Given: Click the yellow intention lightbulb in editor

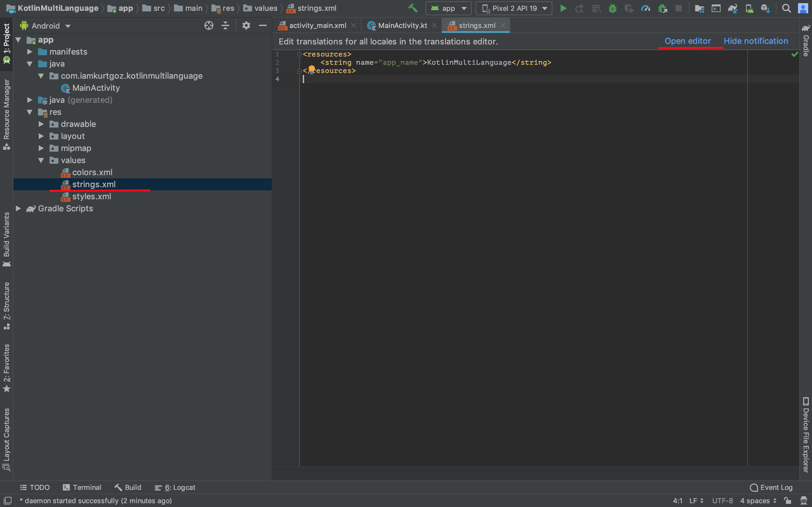Looking at the screenshot, I should click(x=312, y=69).
